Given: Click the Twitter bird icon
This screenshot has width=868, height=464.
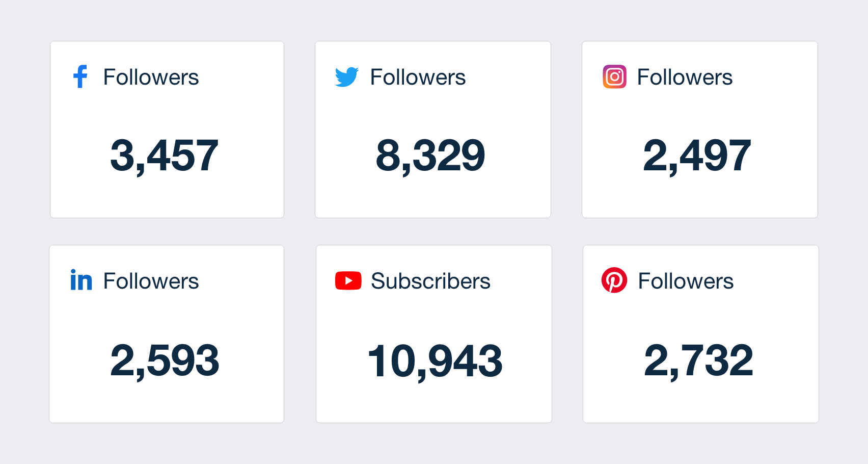Looking at the screenshot, I should tap(347, 77).
